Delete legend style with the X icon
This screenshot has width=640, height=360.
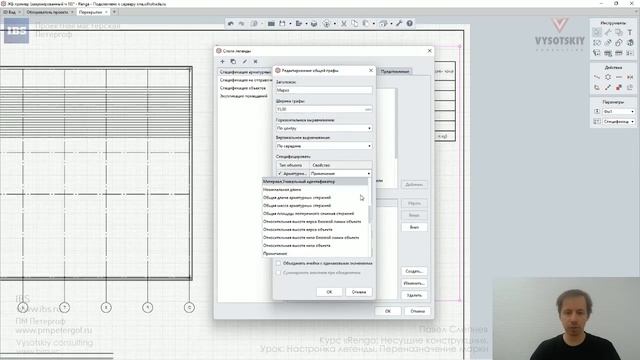[x=256, y=62]
